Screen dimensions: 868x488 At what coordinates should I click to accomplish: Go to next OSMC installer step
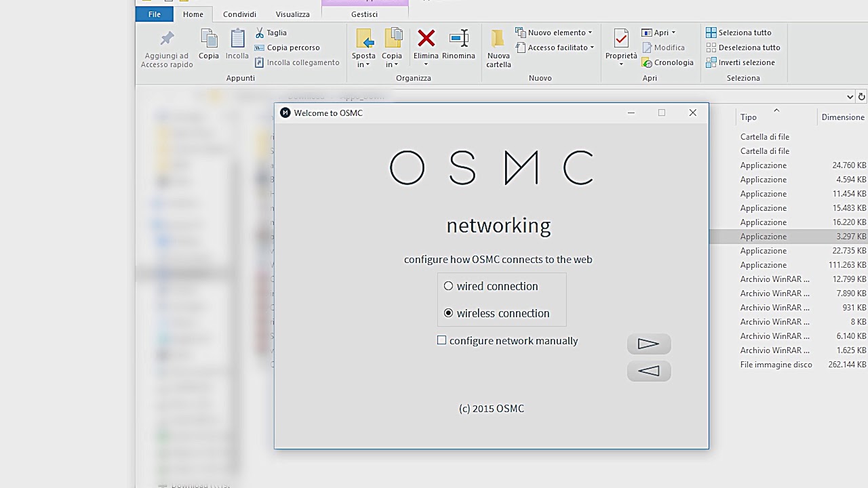point(649,344)
